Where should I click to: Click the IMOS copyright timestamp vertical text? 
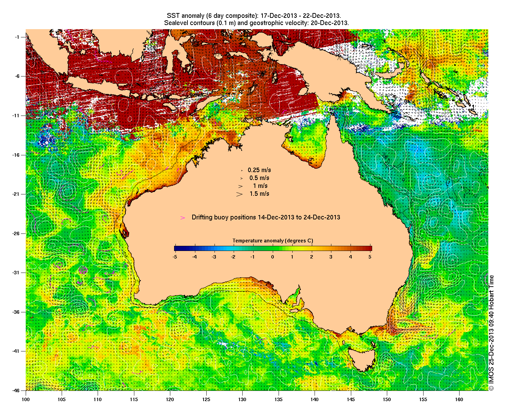[491, 333]
